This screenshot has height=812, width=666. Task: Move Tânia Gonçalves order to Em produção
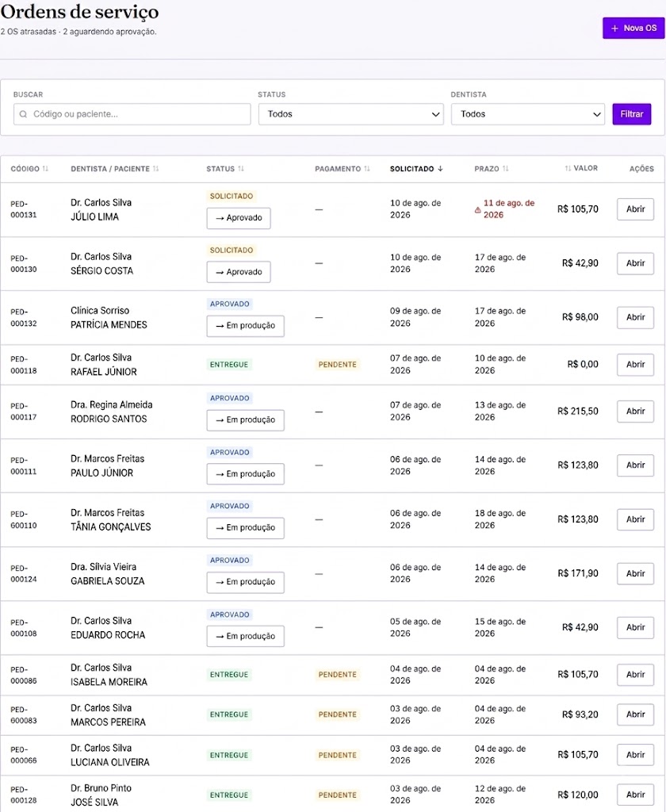click(246, 527)
